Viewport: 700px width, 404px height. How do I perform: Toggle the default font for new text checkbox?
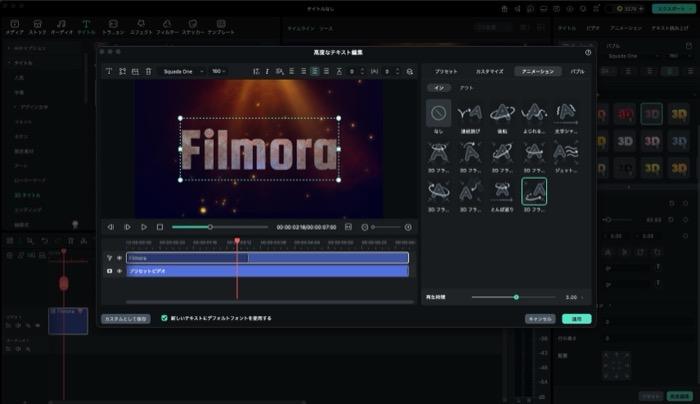(x=164, y=318)
